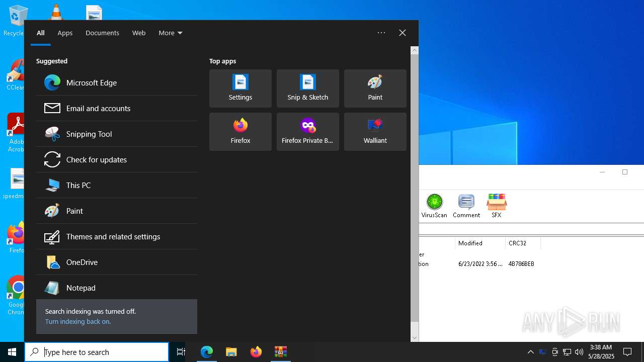This screenshot has height=362, width=644.
Task: Switch to WinRAR on taskbar
Action: (x=281, y=352)
